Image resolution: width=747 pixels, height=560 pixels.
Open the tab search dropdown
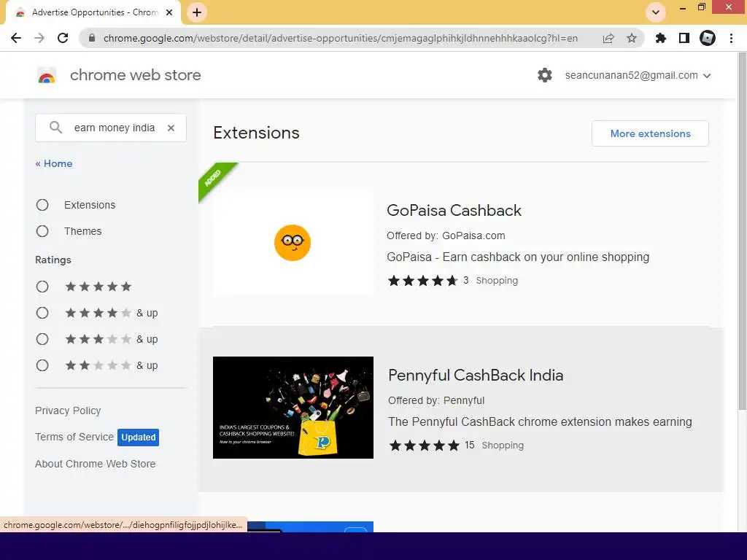point(656,12)
